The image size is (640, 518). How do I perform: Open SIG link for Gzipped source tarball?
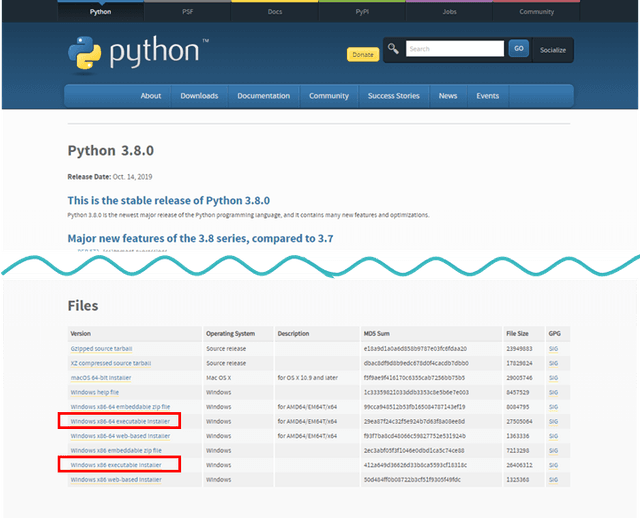[553, 349]
